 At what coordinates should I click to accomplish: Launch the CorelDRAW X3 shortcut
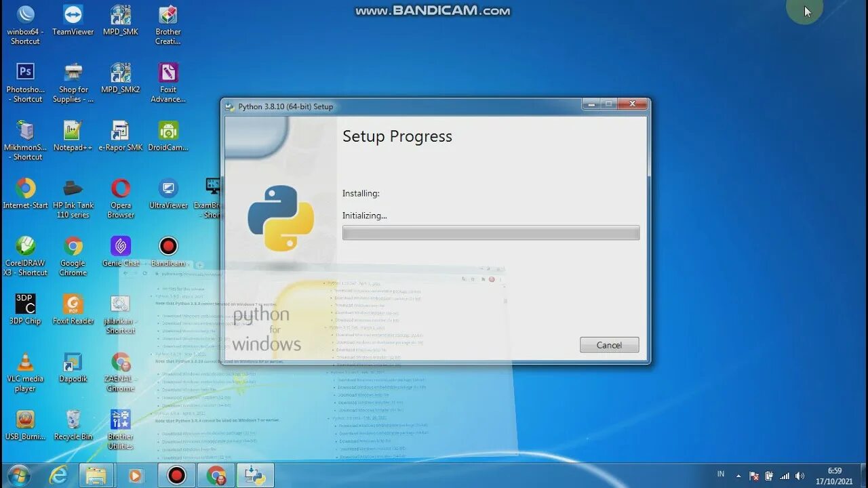(x=25, y=247)
